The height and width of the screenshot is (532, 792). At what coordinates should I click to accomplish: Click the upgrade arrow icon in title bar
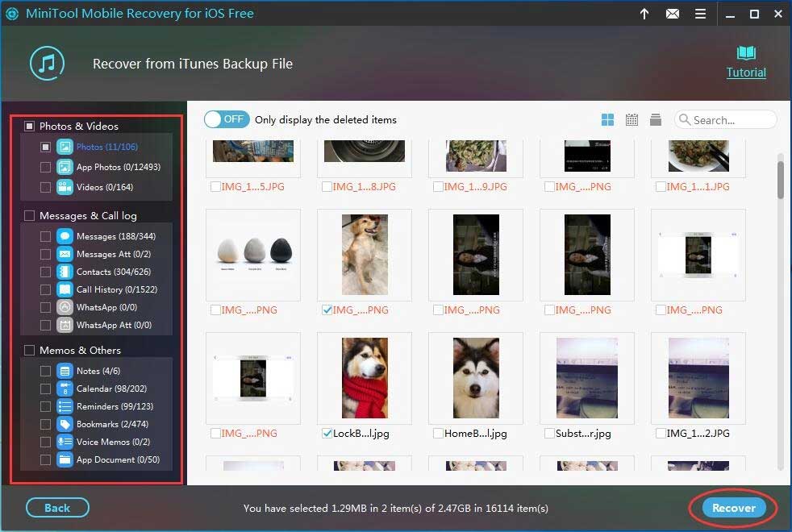click(x=644, y=14)
